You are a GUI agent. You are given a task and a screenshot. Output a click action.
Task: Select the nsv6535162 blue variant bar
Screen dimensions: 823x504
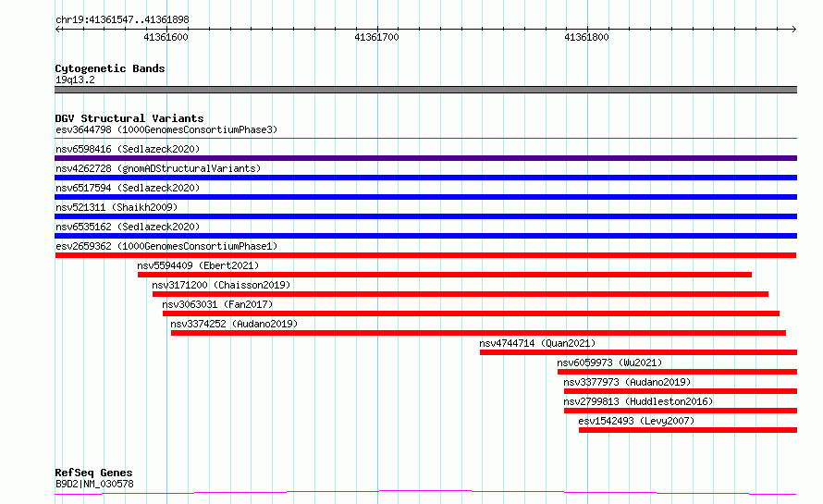coord(425,236)
